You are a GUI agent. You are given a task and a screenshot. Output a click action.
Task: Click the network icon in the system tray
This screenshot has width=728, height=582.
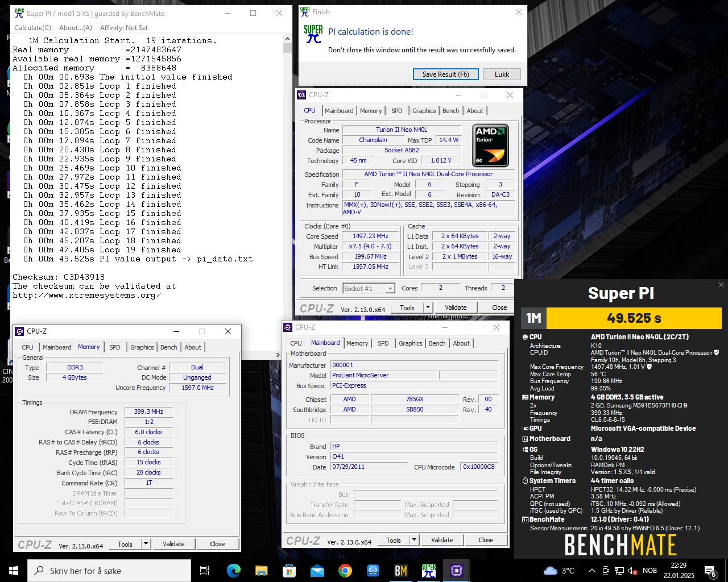pos(619,571)
